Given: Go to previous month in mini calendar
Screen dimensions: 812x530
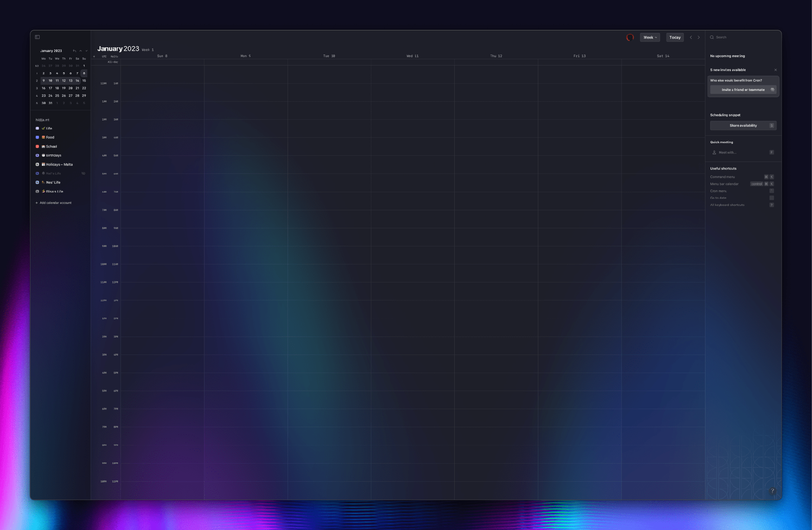Looking at the screenshot, I should (80, 51).
